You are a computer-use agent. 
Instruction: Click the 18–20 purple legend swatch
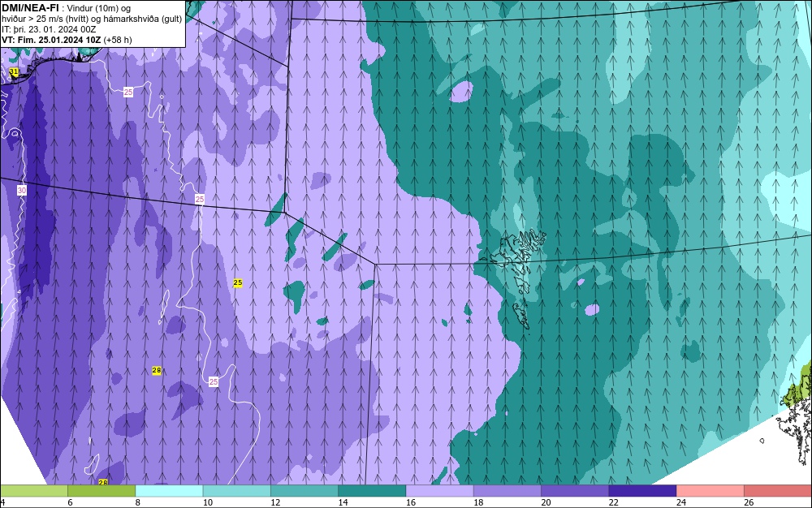(507, 490)
